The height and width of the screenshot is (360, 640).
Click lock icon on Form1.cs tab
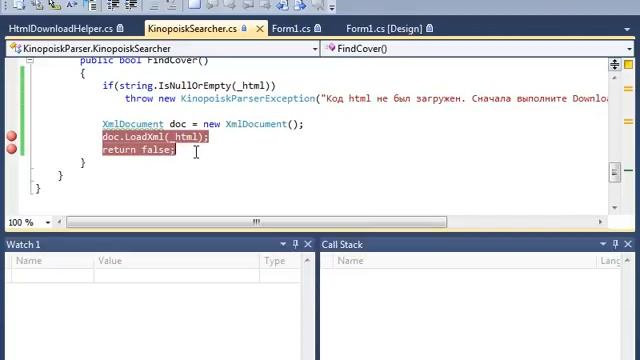click(x=318, y=28)
